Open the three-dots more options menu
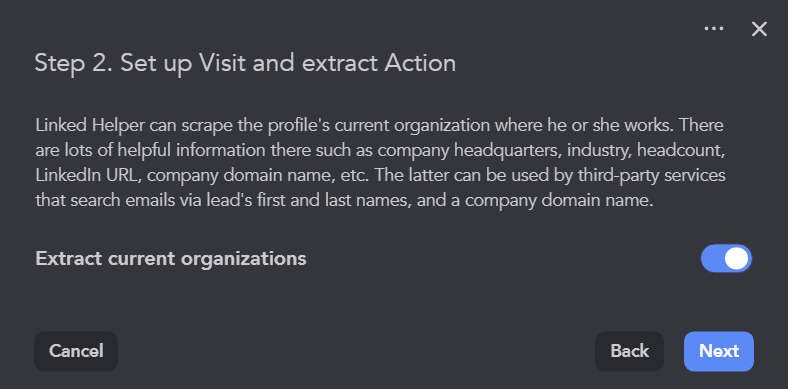 pos(714,29)
